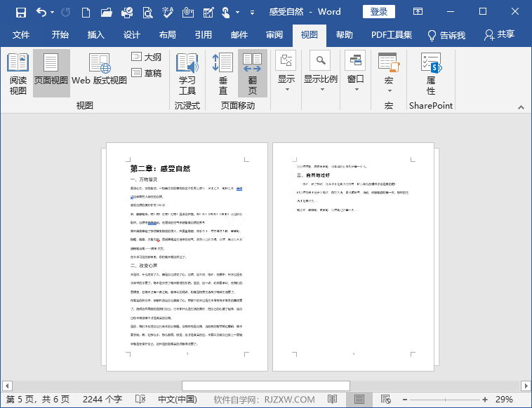The height and width of the screenshot is (408, 532).
Task: Open the 插入 ribbon tab
Action: click(x=95, y=35)
